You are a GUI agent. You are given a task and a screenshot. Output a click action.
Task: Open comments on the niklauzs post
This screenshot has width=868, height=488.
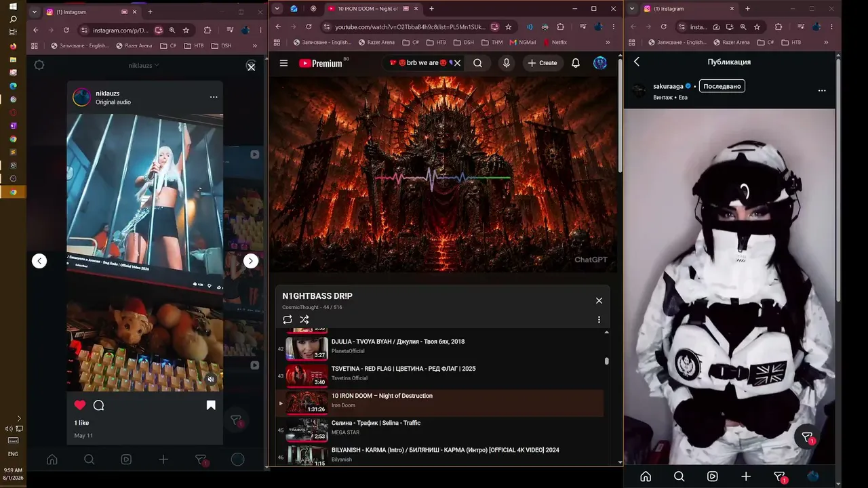coord(98,405)
